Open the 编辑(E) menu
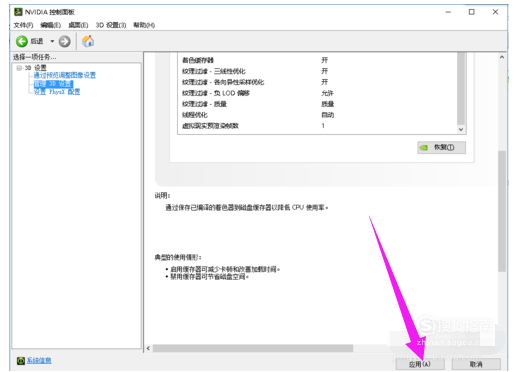This screenshot has width=517, height=372. click(x=51, y=25)
